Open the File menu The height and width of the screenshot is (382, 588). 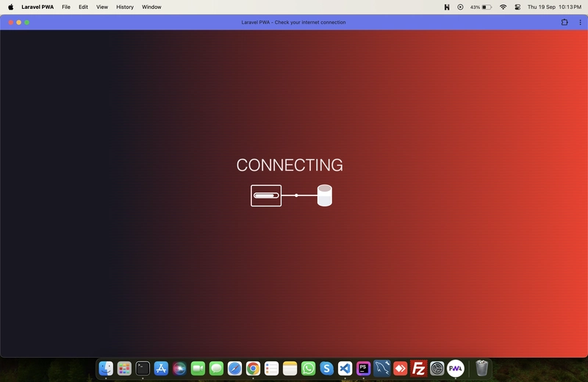click(x=66, y=7)
